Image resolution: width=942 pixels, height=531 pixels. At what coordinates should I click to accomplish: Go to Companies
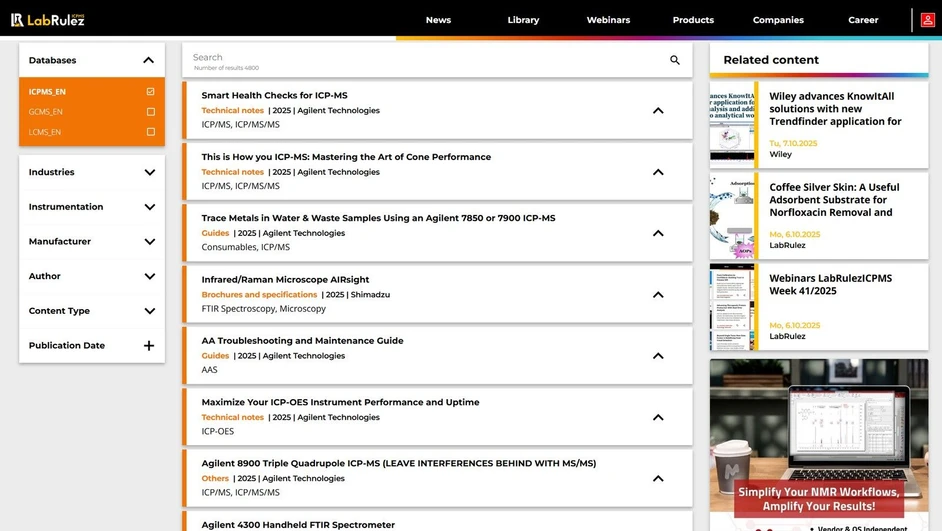[778, 20]
